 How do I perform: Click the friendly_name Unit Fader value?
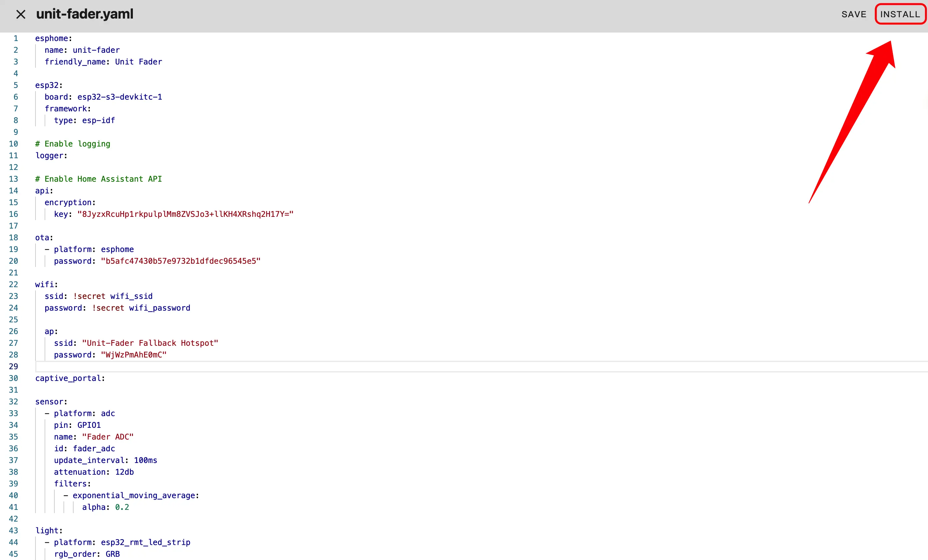(x=138, y=62)
